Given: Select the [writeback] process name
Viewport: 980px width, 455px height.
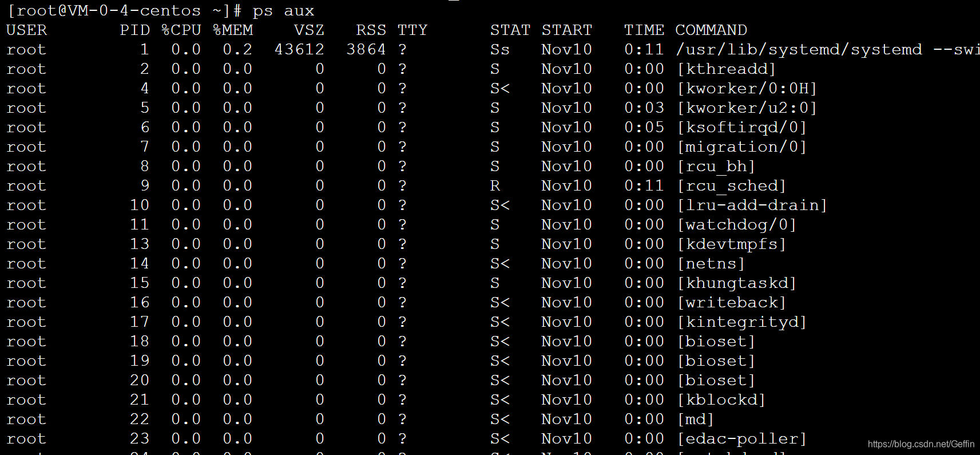Looking at the screenshot, I should (x=732, y=302).
